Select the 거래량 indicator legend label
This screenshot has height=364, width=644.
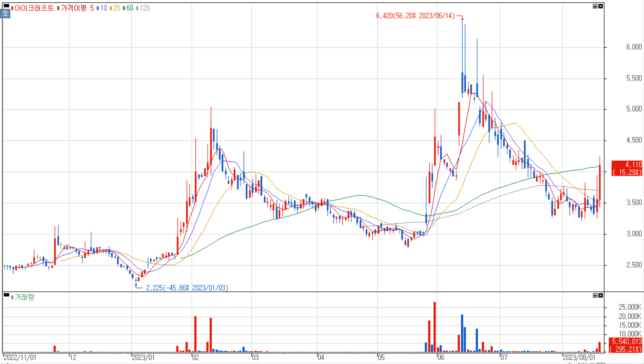24,297
